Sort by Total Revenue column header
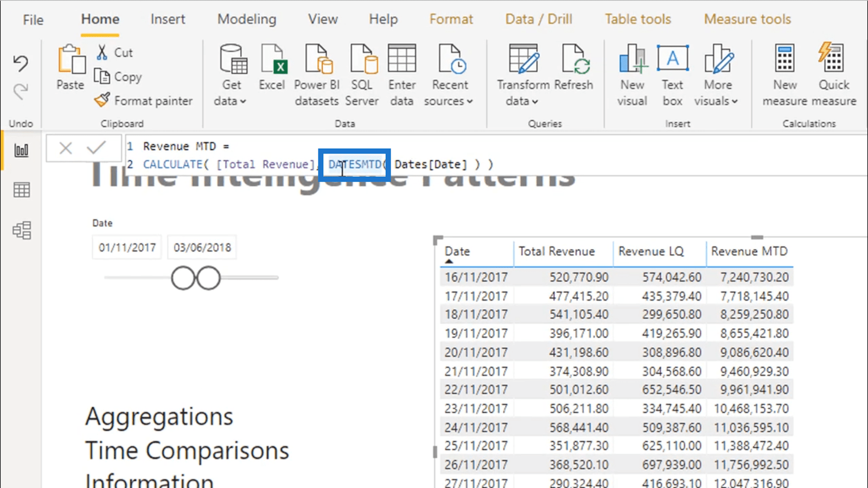 (557, 252)
